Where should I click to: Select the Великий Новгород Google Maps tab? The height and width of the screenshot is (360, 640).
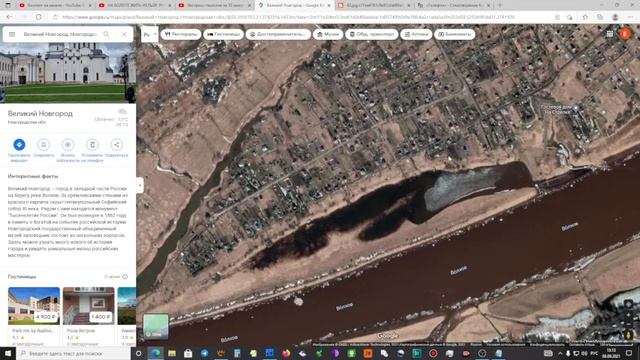295,5
